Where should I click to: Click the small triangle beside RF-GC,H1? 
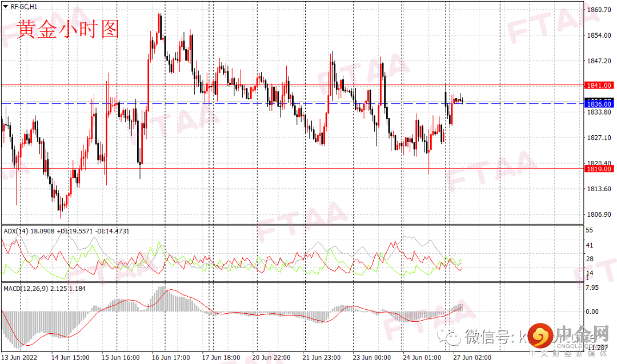tap(5, 6)
